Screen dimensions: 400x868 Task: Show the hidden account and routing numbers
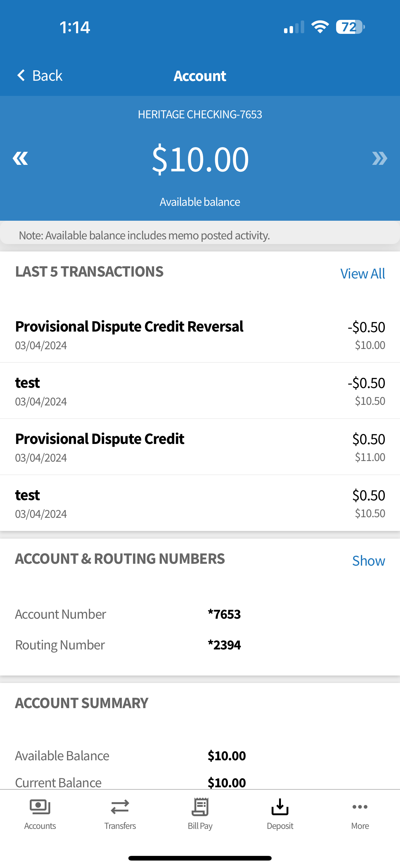click(368, 561)
